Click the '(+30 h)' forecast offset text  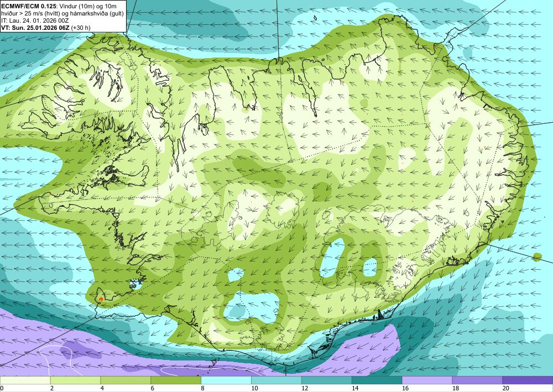tap(80, 28)
